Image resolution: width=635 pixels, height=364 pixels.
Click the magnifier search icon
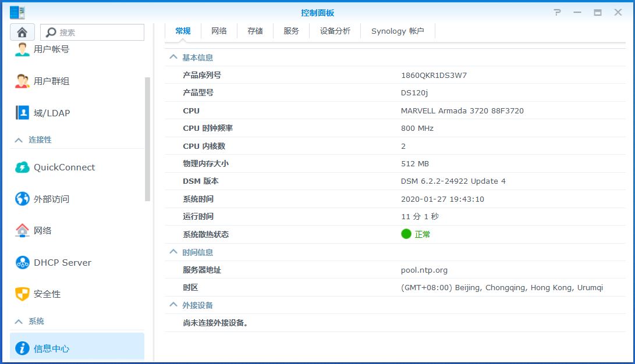51,32
